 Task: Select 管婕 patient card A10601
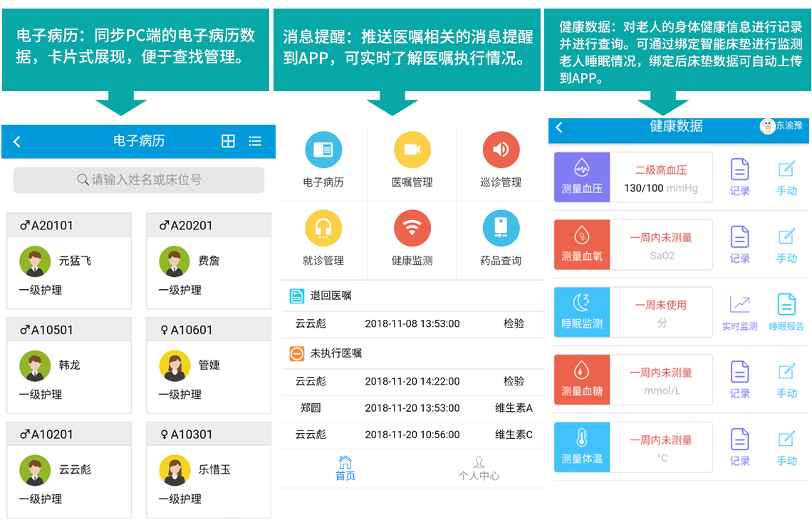point(209,365)
